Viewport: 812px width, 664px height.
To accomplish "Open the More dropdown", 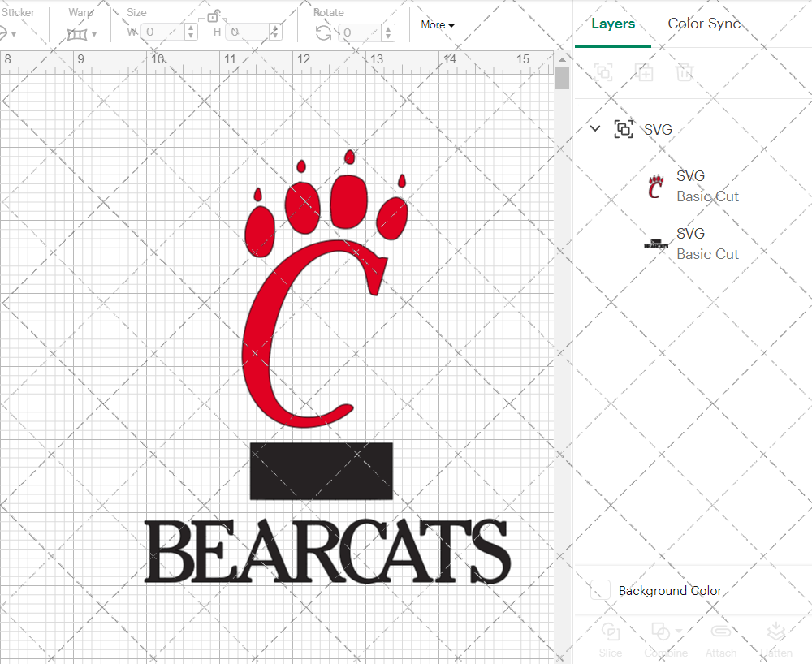I will click(x=437, y=24).
